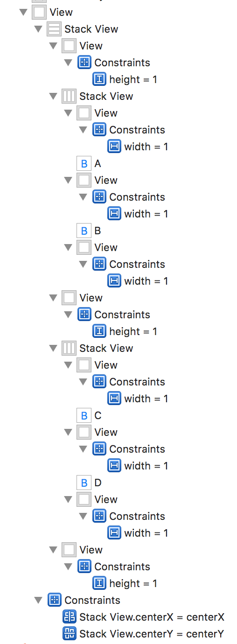Select the Stack View.centerY = centerY constraint

[x=152, y=634]
